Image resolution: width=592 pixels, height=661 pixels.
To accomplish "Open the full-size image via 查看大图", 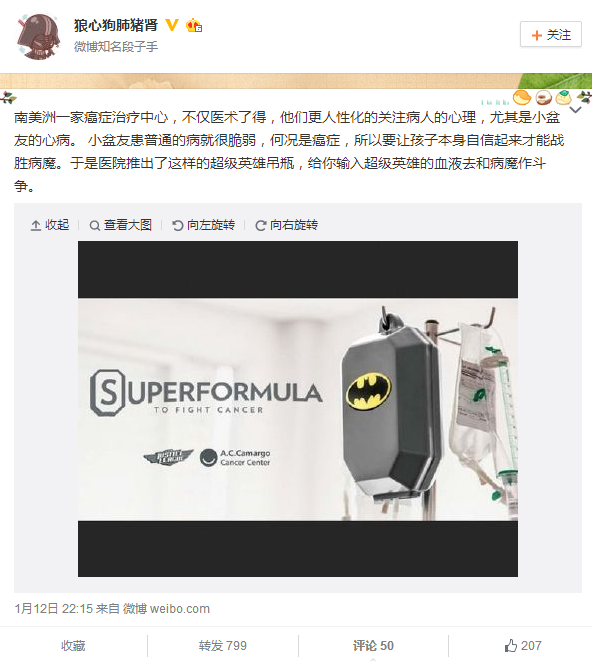I will tap(121, 225).
